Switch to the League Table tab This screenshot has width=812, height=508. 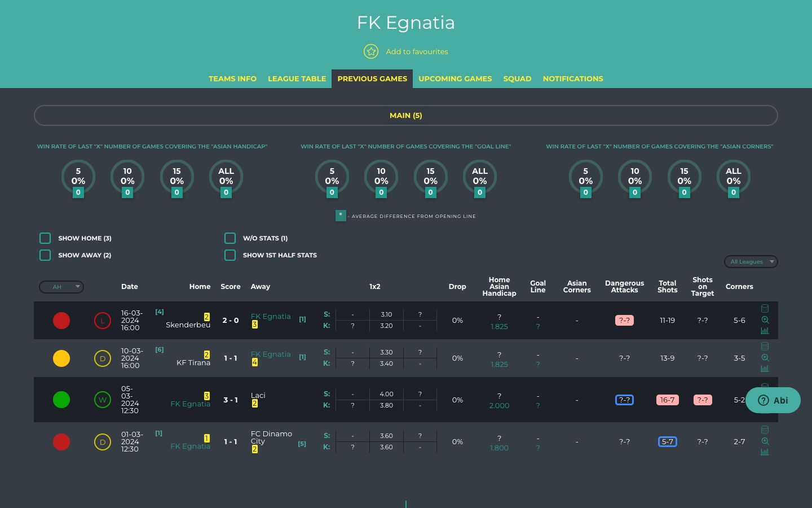297,78
